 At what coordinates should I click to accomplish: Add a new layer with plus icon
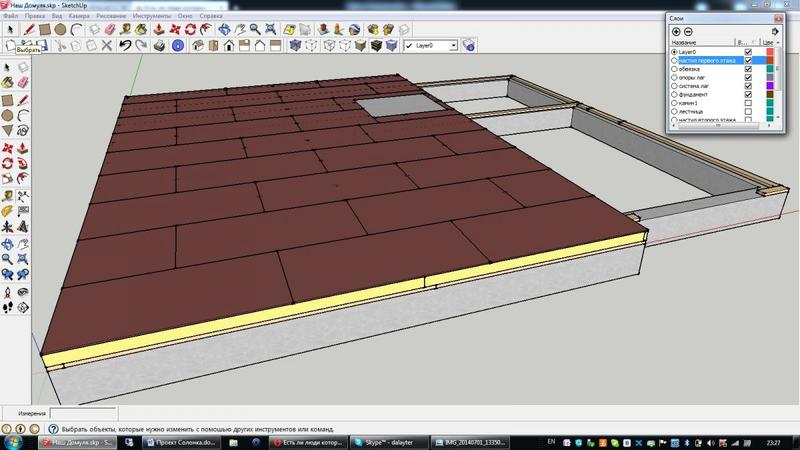[x=677, y=32]
